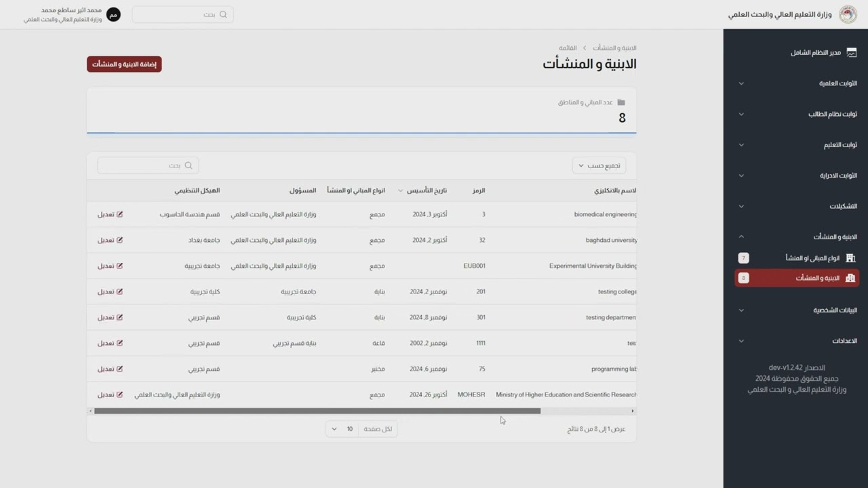The image size is (868, 488).
Task: Expand ثوابت التعليم sidebar section
Action: [x=741, y=144]
